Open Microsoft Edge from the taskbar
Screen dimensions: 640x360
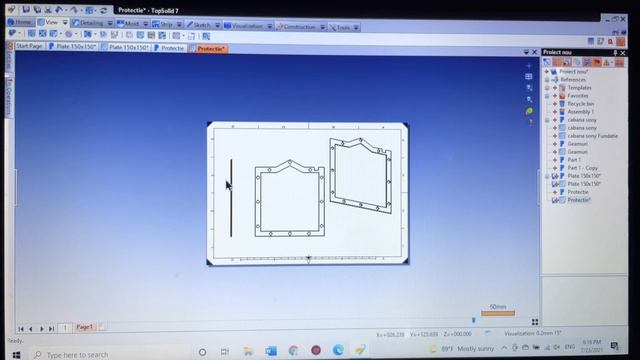[338, 350]
